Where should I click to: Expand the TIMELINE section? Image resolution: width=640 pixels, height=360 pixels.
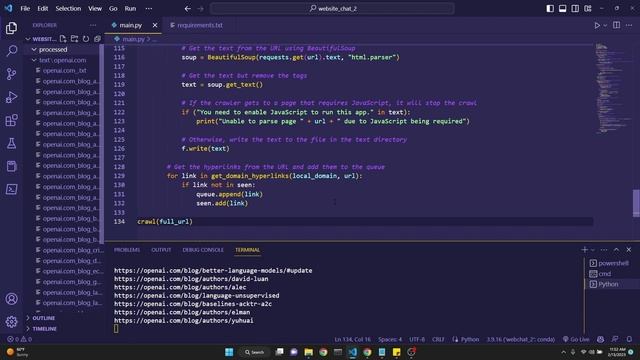(44, 328)
